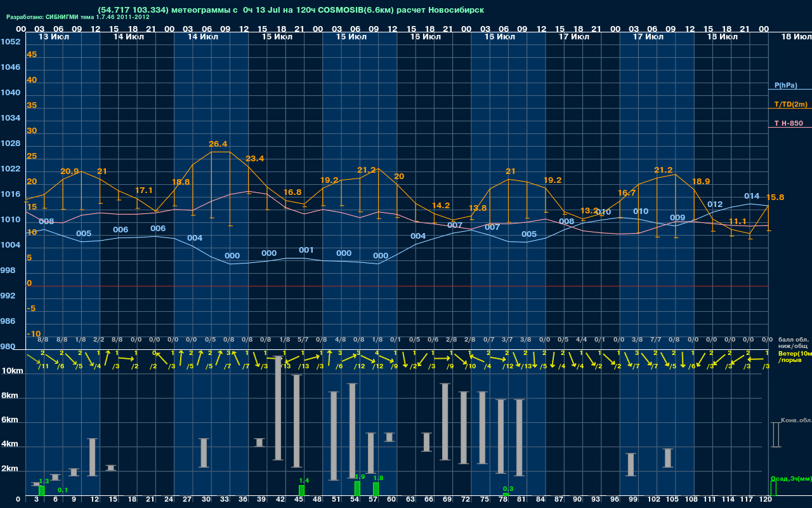The height and width of the screenshot is (508, 812).
Task: Click the pressure label 012
Action: click(x=715, y=204)
